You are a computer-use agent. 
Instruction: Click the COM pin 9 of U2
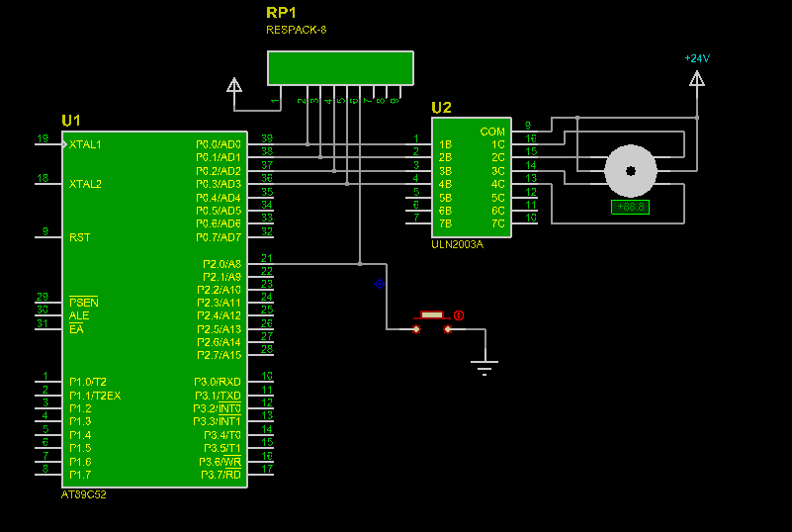point(525,131)
